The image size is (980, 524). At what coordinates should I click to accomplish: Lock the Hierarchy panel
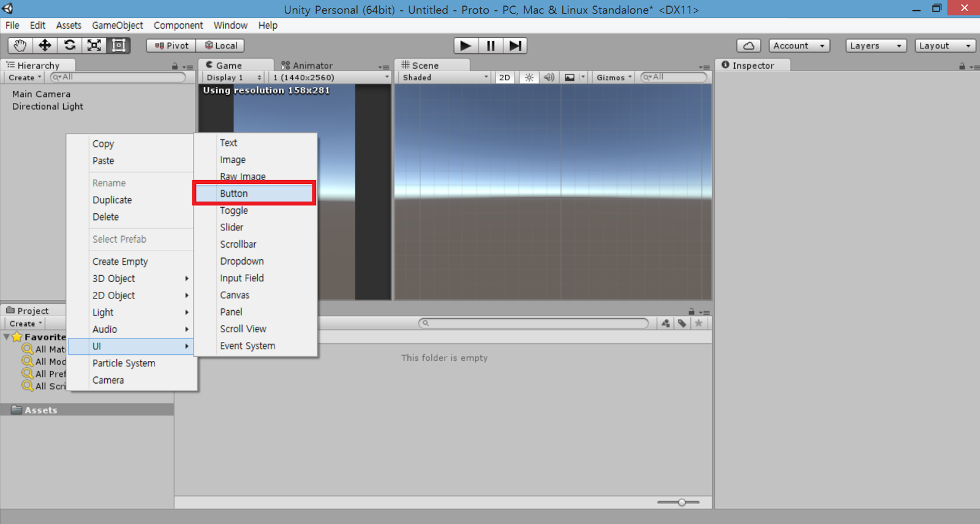175,66
